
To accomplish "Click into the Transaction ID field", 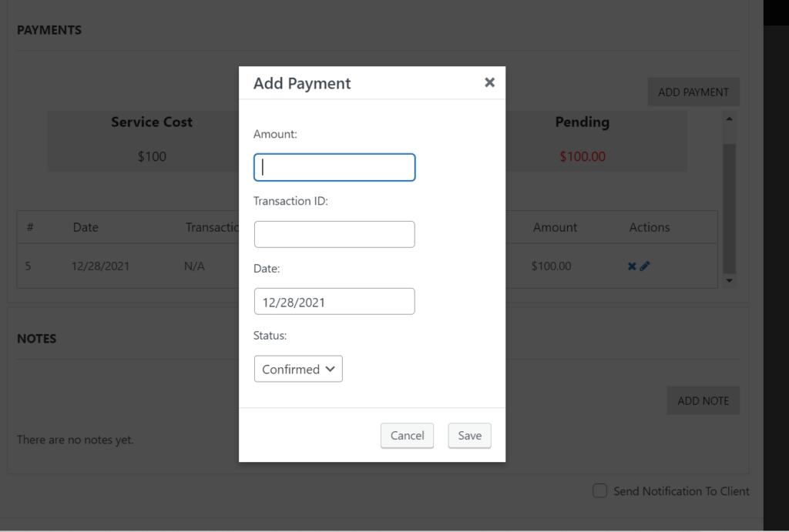I will (x=334, y=234).
